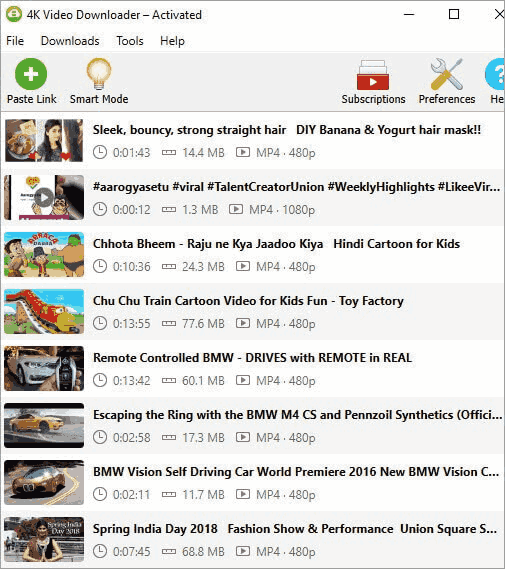Select the BMW Vision Self Driving thumbnail
505x569 pixels.
click(44, 482)
